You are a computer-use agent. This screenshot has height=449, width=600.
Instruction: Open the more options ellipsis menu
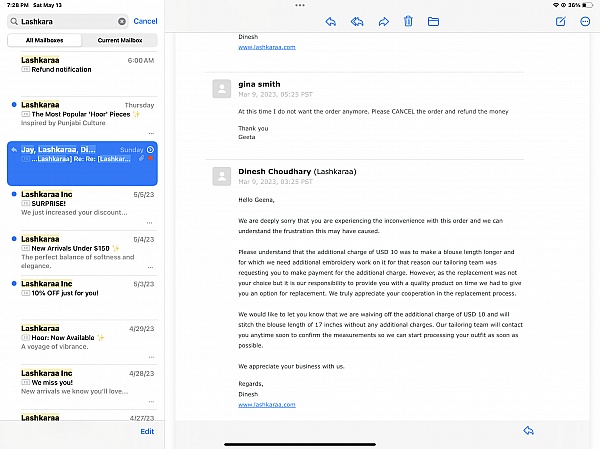[585, 20]
